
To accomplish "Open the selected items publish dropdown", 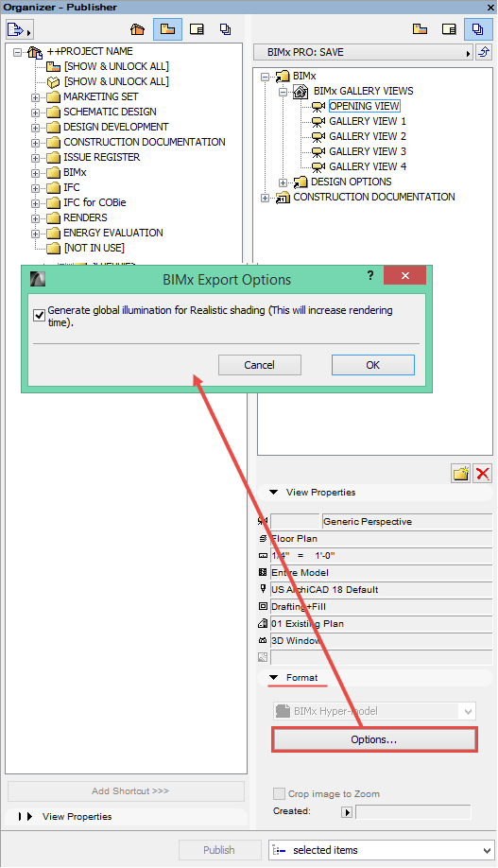I will tap(381, 850).
